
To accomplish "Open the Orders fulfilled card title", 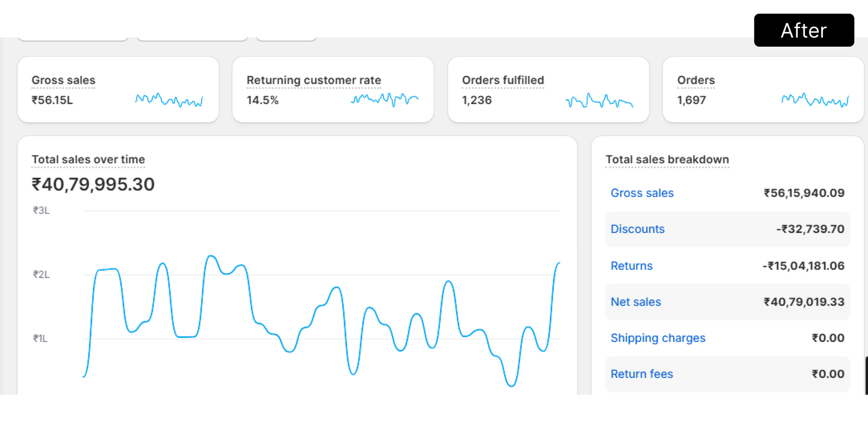I will pos(503,80).
